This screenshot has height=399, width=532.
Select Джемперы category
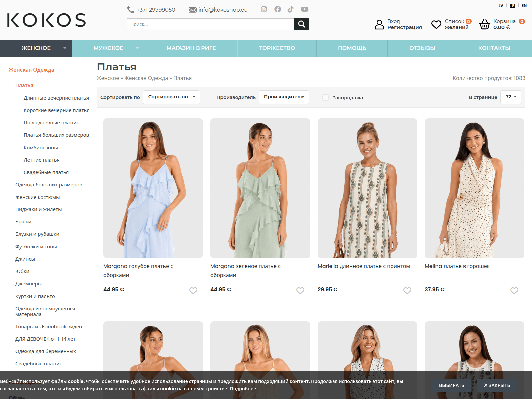pyautogui.click(x=28, y=284)
